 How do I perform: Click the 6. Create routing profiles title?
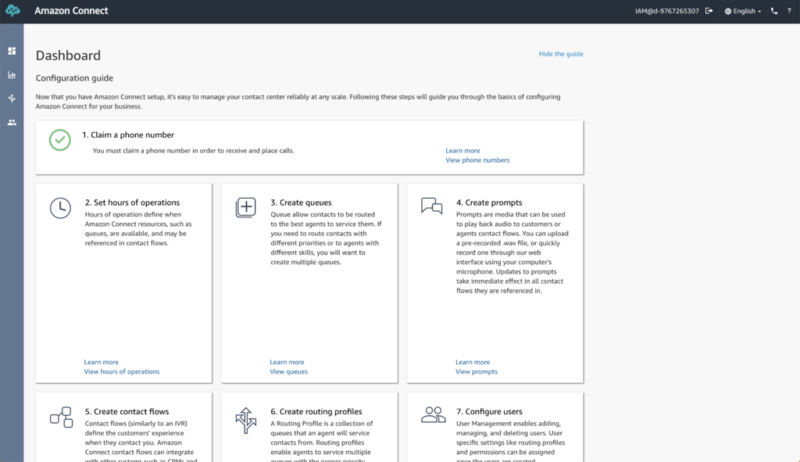pos(316,412)
